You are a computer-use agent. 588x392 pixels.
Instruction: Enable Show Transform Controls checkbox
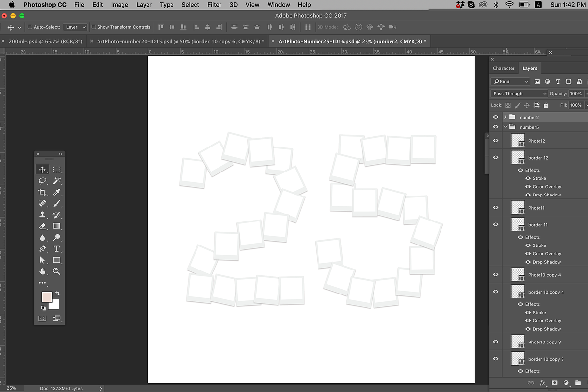(x=94, y=27)
